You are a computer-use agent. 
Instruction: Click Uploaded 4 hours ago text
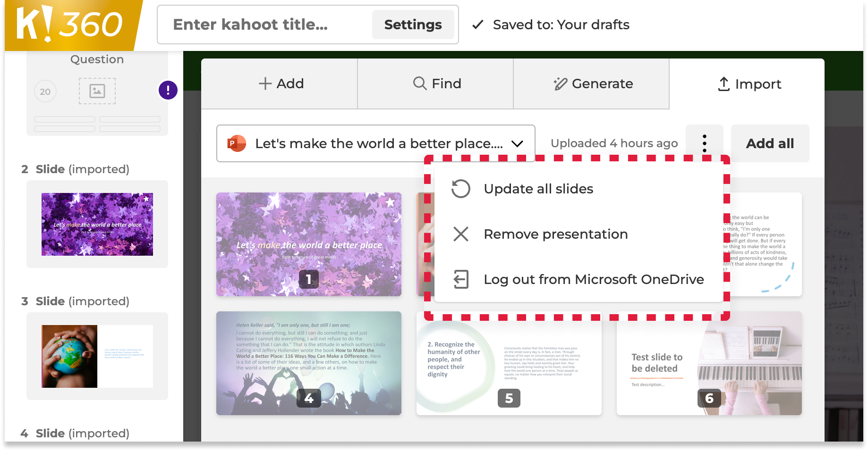pyautogui.click(x=614, y=143)
